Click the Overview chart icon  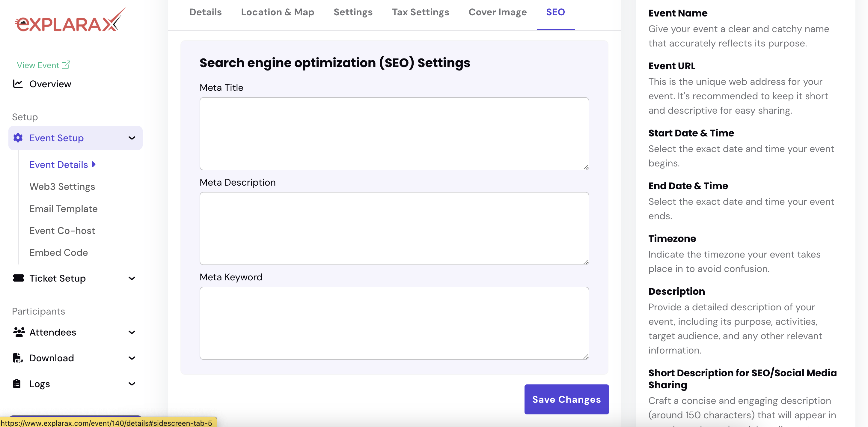click(x=18, y=84)
